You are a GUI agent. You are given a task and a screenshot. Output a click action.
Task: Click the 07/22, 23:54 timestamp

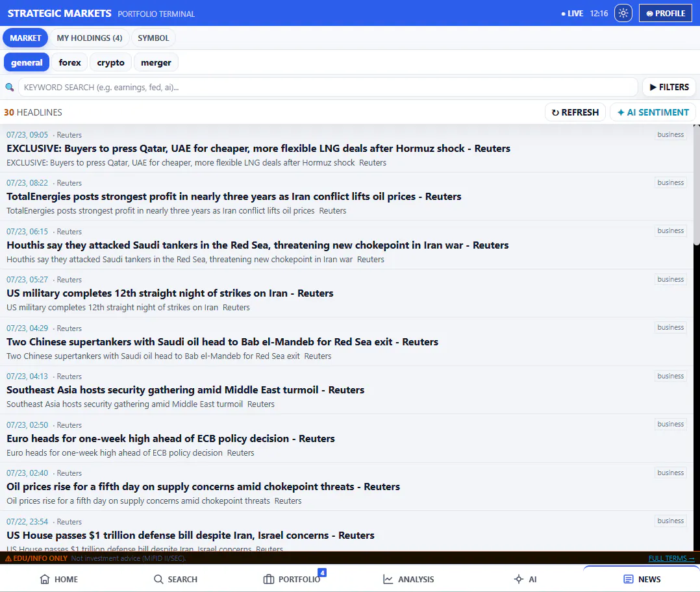pyautogui.click(x=27, y=521)
